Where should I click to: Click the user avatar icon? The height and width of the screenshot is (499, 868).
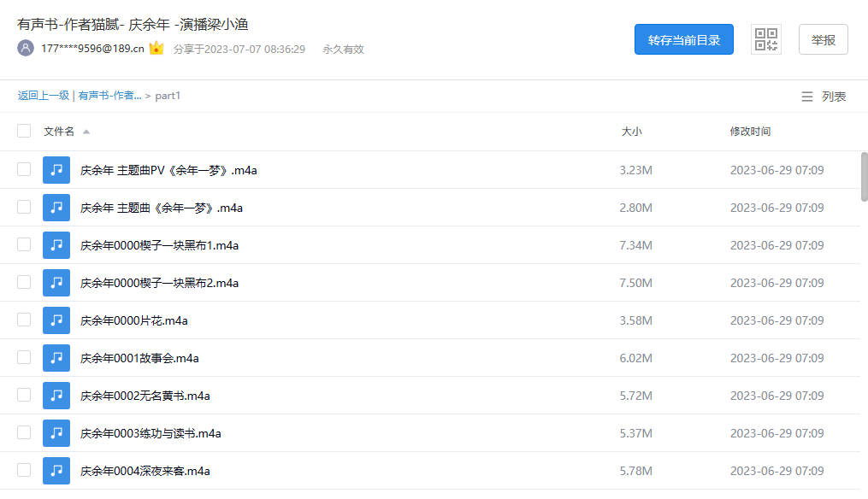coord(26,49)
